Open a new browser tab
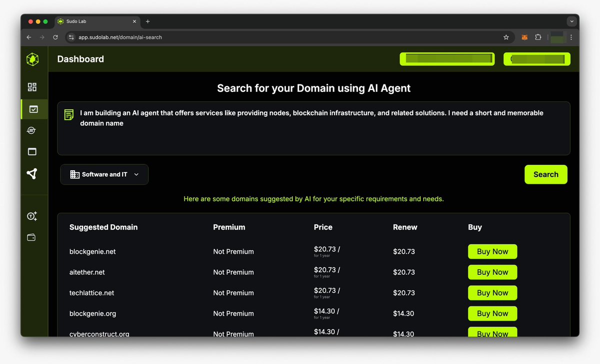The height and width of the screenshot is (364, 600). (x=147, y=21)
